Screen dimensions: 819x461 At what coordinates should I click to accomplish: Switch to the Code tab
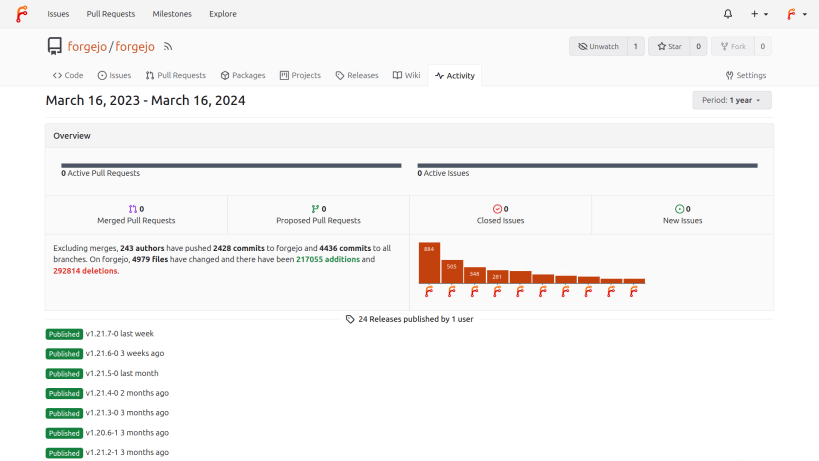point(68,75)
